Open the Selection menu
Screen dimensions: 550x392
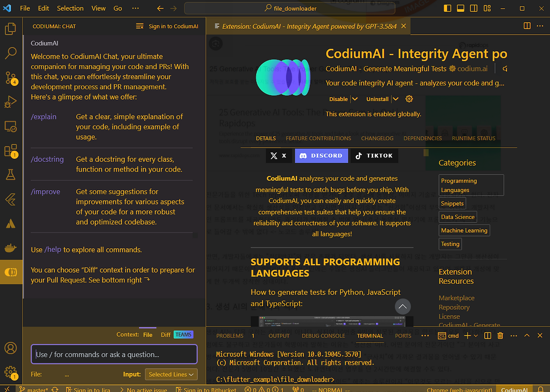[70, 8]
